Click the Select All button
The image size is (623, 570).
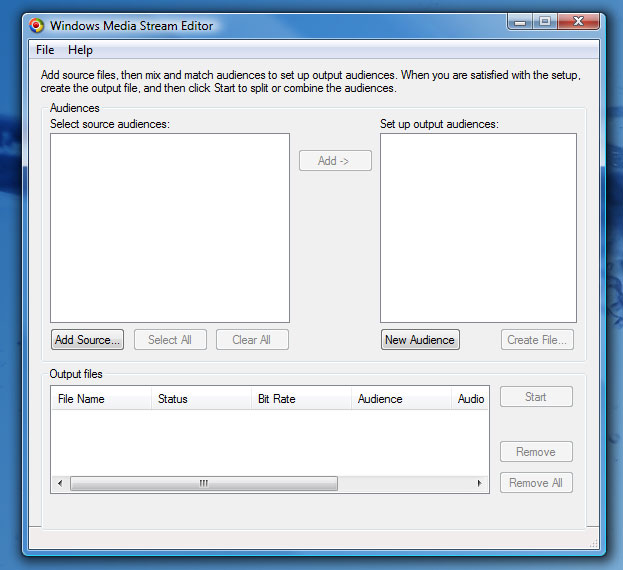point(170,340)
